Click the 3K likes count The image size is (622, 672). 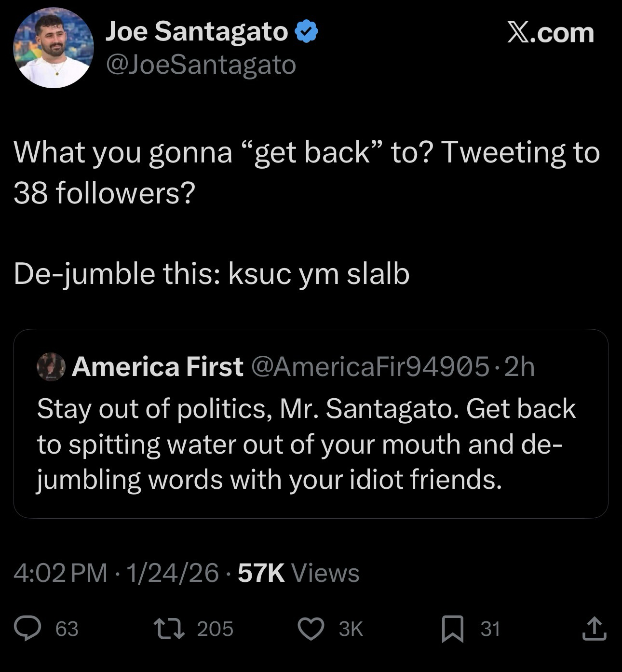(x=351, y=629)
